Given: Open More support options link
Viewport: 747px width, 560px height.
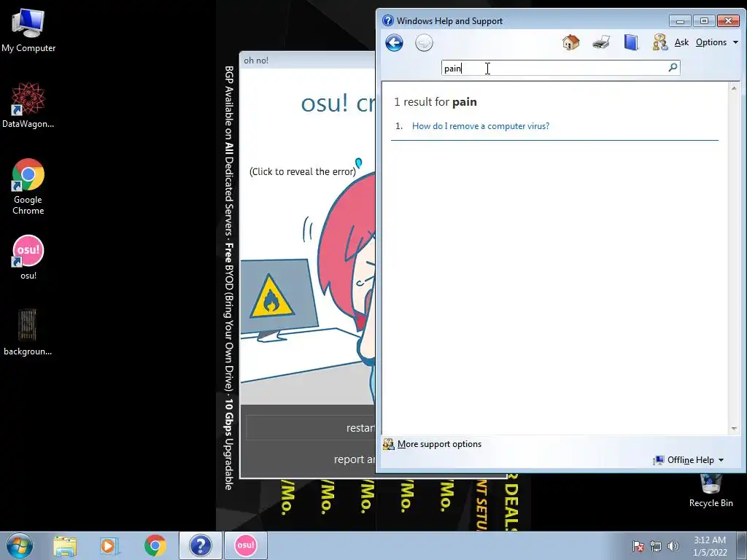Looking at the screenshot, I should tap(438, 444).
